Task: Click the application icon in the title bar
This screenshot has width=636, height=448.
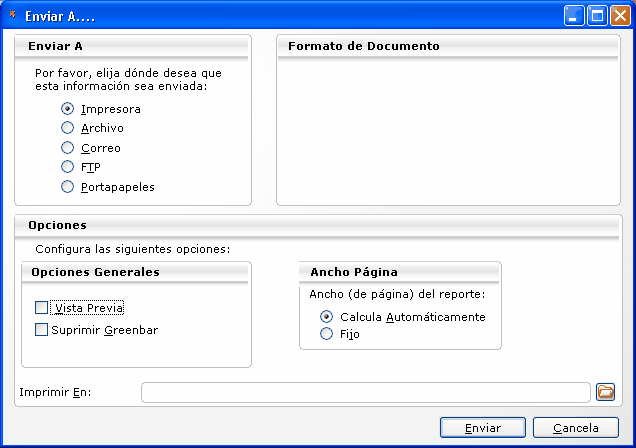Action: pos(12,15)
